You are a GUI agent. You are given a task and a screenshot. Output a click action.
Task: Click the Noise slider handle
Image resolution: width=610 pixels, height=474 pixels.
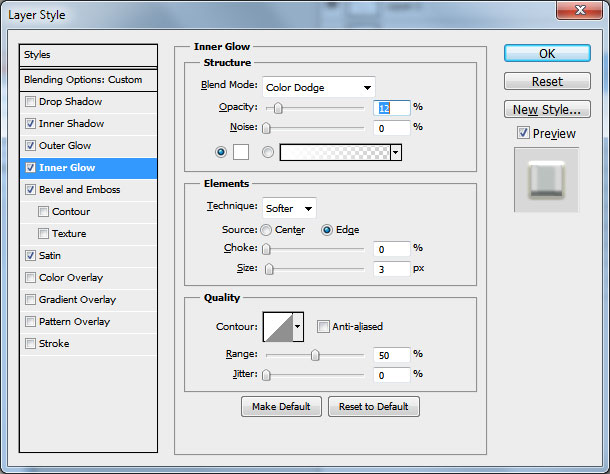[266, 128]
